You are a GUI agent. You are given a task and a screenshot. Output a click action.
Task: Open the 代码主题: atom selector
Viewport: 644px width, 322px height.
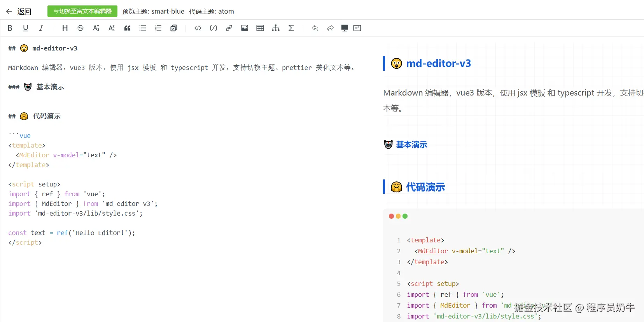(212, 11)
